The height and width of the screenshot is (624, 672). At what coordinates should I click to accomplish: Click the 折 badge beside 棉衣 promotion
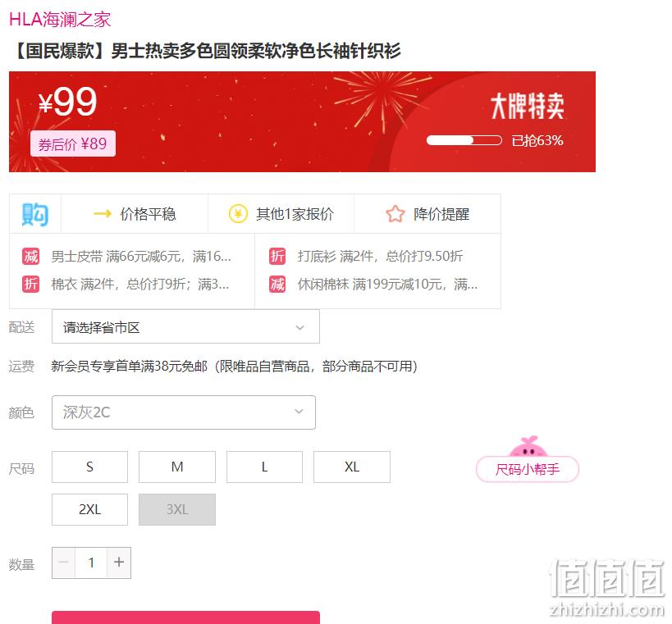31,284
